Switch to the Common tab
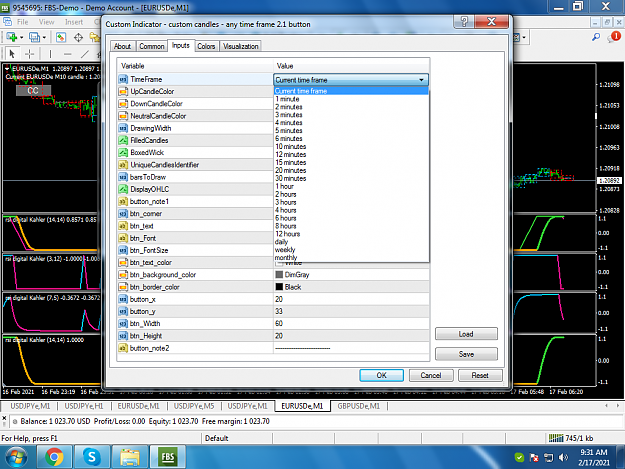The height and width of the screenshot is (469, 625). click(x=151, y=46)
